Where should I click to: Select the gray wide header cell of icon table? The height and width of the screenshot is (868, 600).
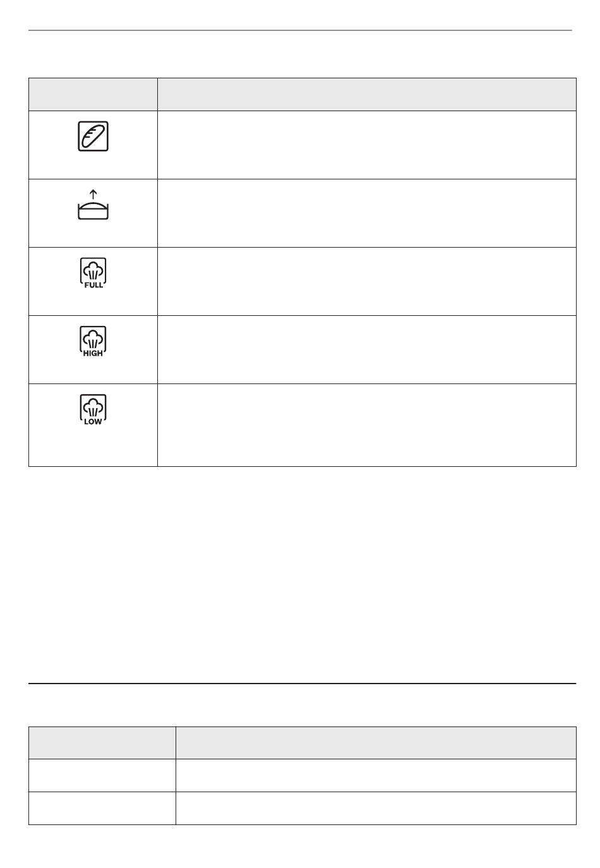point(367,95)
